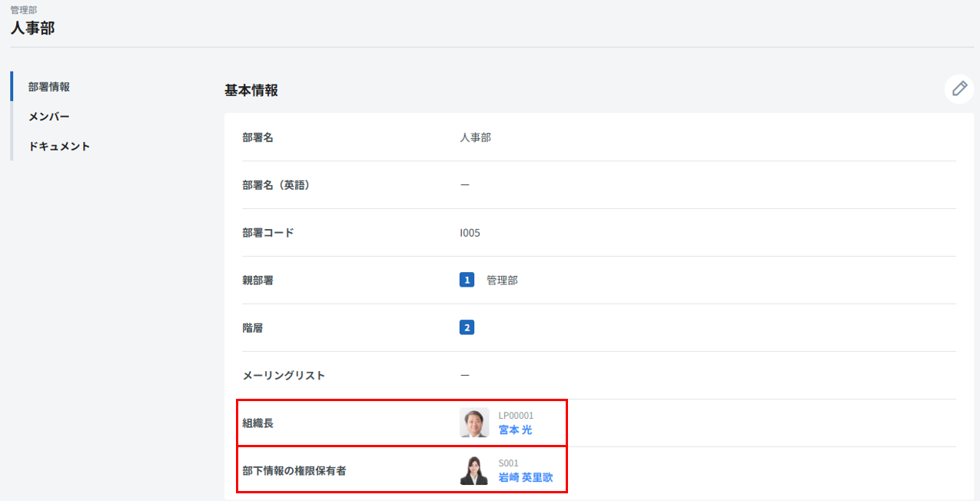Click the 人事部 page title
The width and height of the screenshot is (980, 501).
pos(32,28)
